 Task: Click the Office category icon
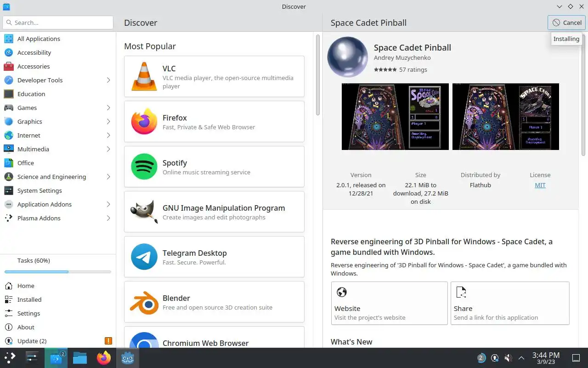[x=9, y=163]
